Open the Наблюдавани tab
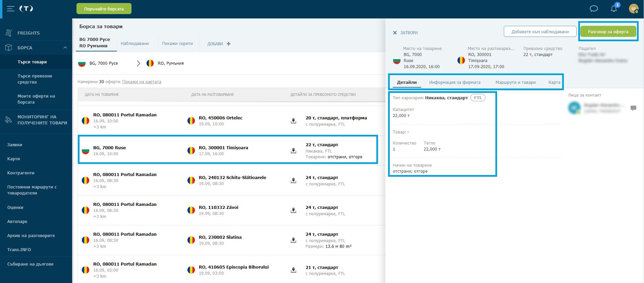The image size is (644, 283). click(135, 44)
